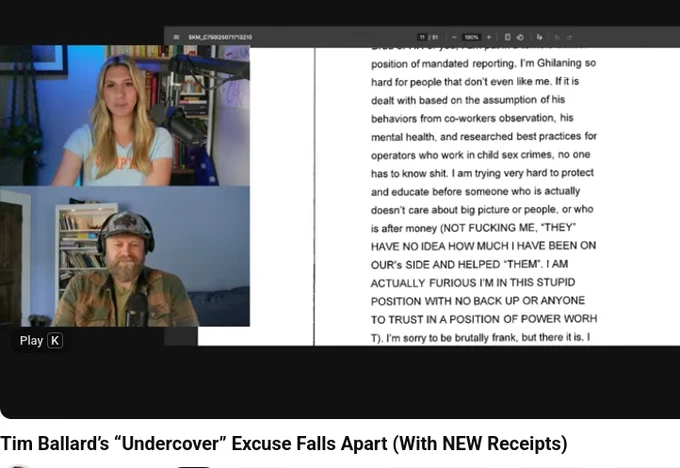Click the line "TO TRUST IN A POSITION OF POWER"

click(x=484, y=319)
